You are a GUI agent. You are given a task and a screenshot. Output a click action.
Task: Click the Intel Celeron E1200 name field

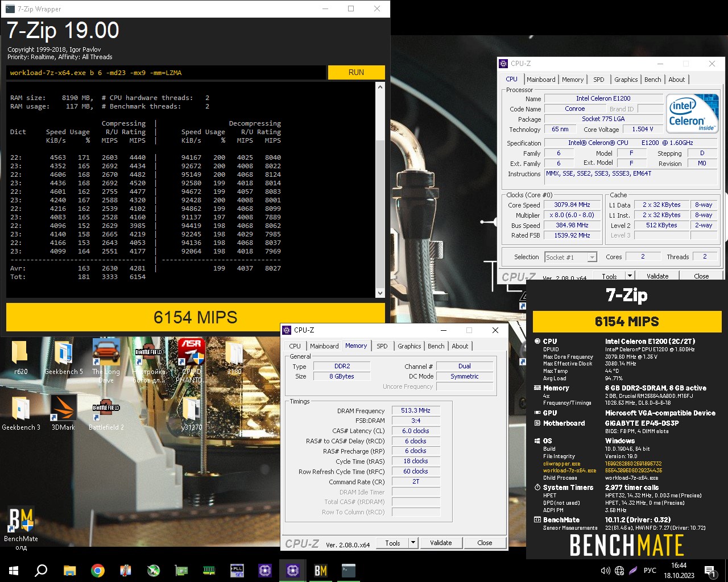pyautogui.click(x=603, y=98)
